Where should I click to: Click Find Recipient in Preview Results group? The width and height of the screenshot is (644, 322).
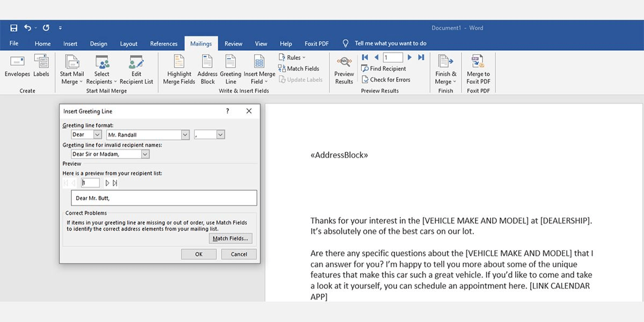pos(384,69)
